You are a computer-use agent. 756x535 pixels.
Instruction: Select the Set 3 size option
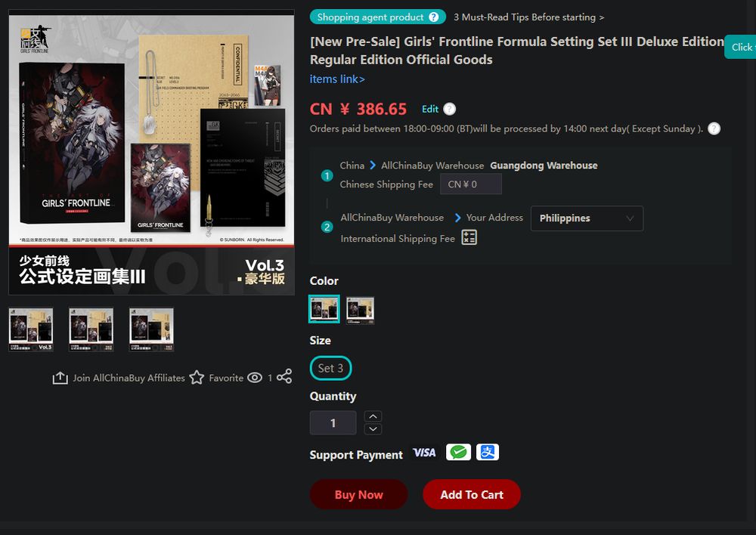[331, 368]
